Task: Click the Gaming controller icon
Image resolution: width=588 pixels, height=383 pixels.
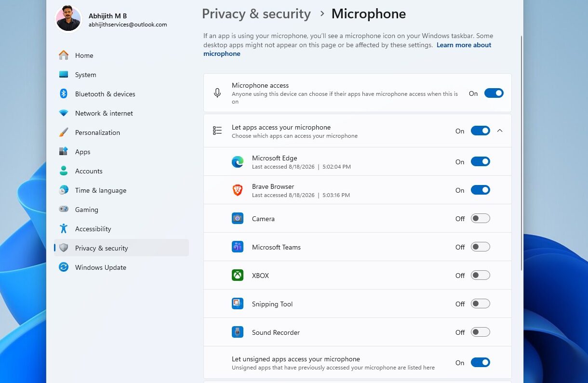Action: click(x=64, y=210)
